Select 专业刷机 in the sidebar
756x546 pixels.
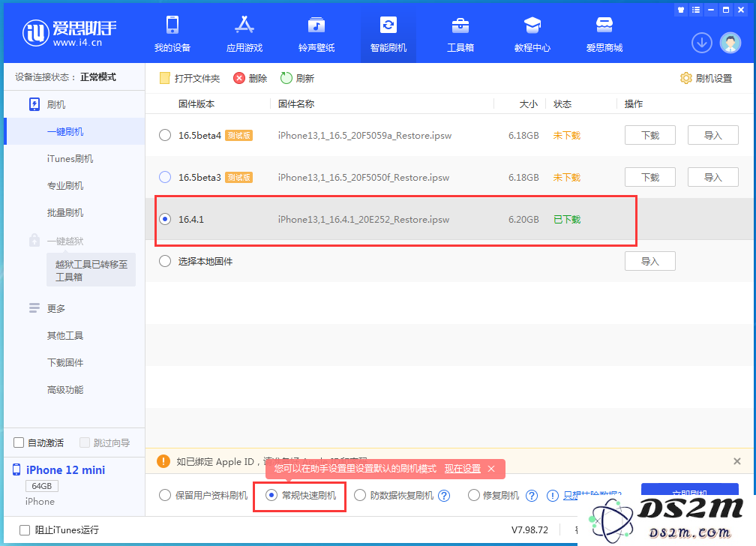tap(65, 186)
